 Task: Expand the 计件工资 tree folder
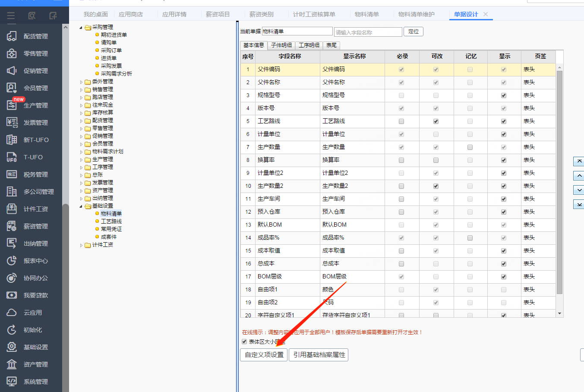click(81, 245)
